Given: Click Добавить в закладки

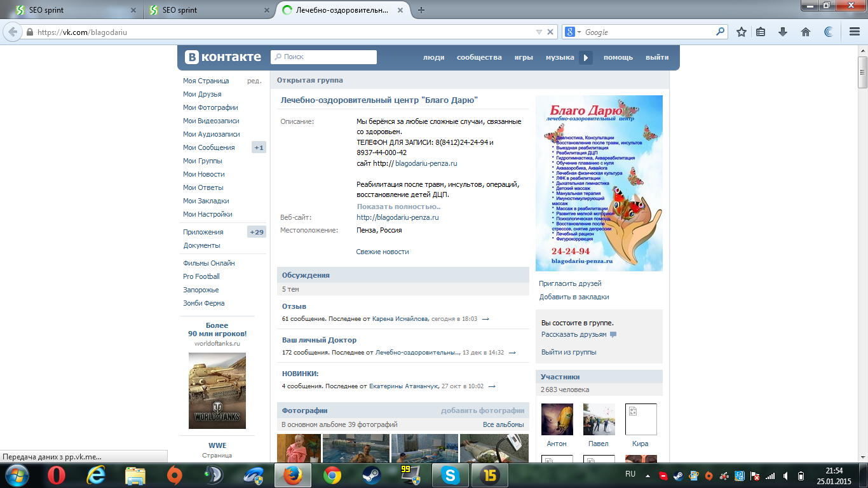Looking at the screenshot, I should tap(574, 297).
